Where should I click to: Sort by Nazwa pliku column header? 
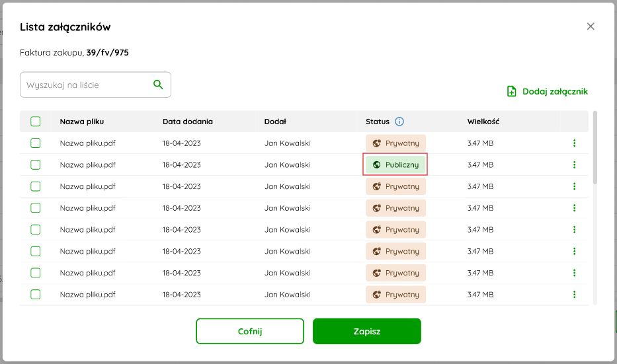point(82,122)
